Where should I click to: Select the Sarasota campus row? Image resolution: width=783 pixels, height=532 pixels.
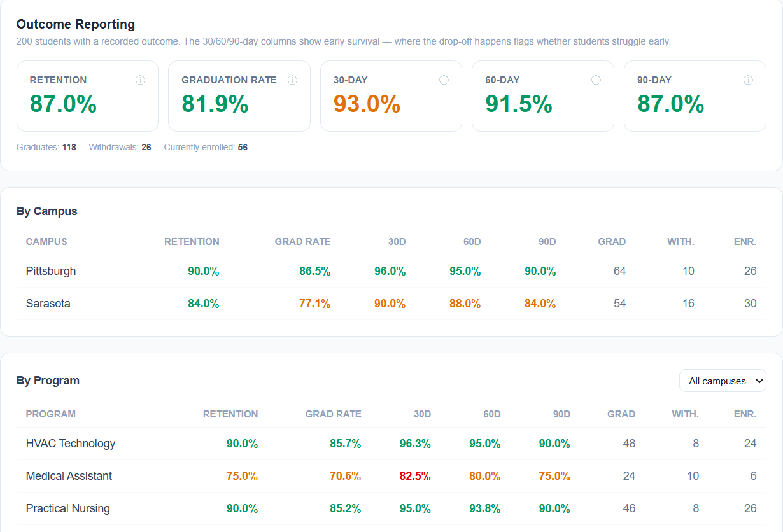391,304
